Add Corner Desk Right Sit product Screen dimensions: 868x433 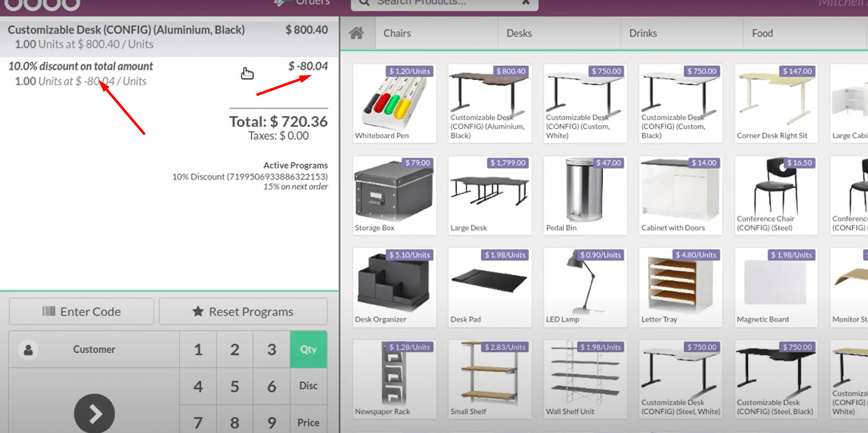tap(776, 103)
